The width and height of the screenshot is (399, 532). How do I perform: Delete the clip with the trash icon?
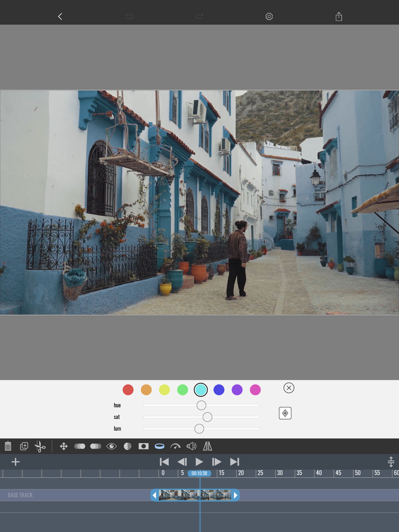(8, 446)
